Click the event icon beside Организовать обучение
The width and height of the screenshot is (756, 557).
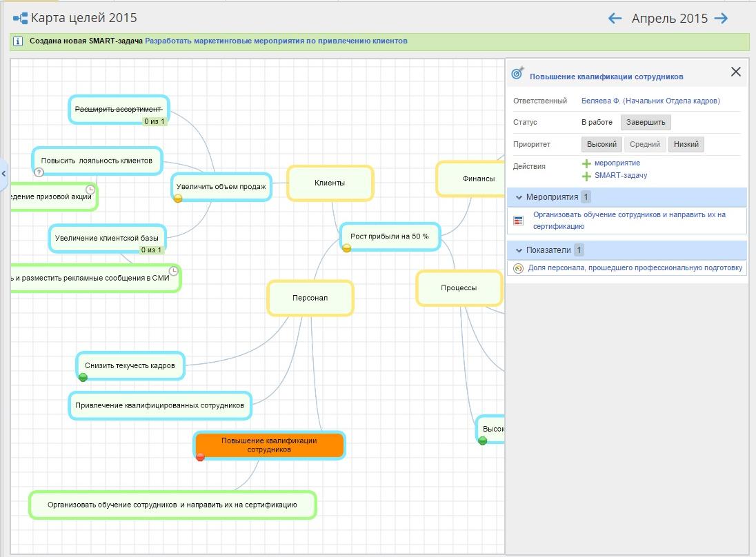click(519, 221)
